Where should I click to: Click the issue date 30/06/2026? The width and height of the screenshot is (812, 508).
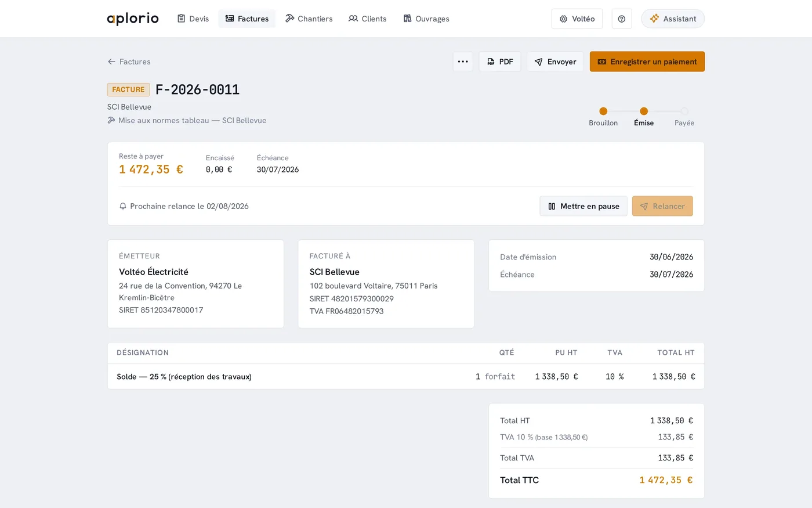[x=671, y=257]
